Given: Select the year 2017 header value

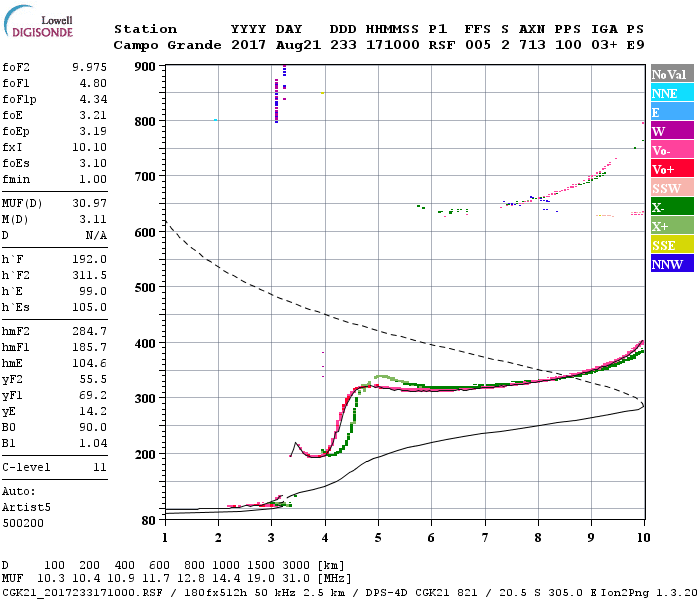Looking at the screenshot, I should pyautogui.click(x=249, y=45).
